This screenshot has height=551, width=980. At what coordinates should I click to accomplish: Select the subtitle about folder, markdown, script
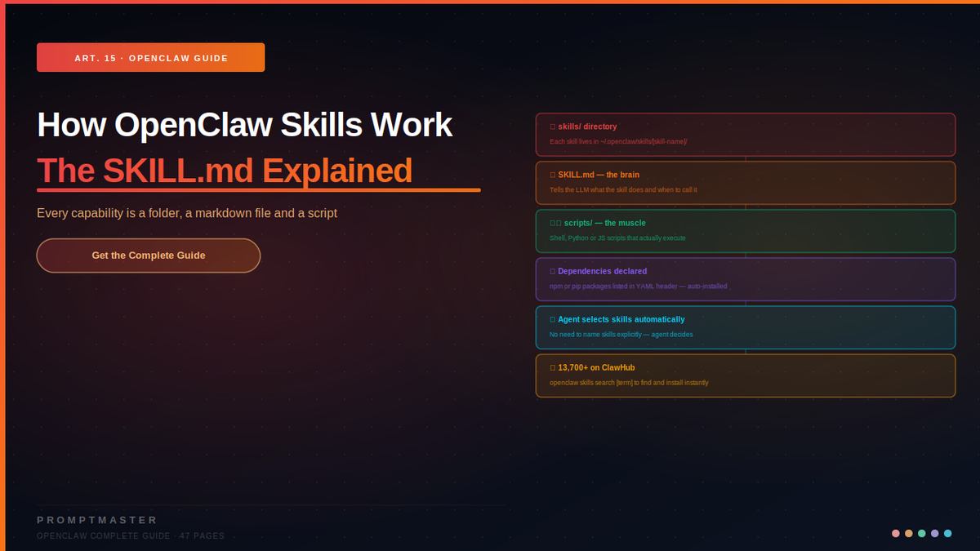click(187, 213)
